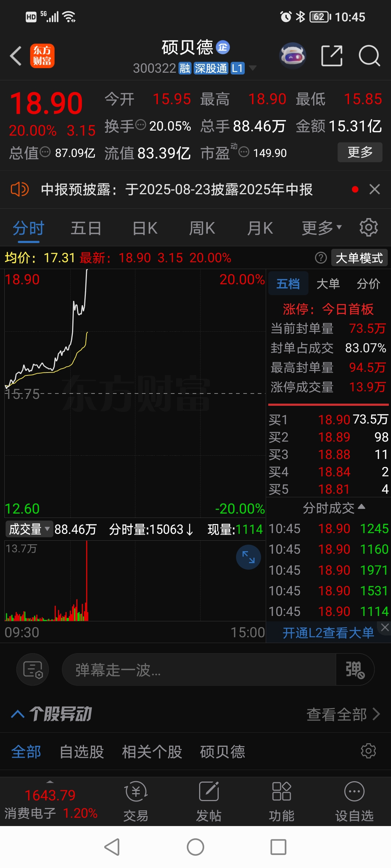This screenshot has height=868, width=391.
Task: Select the 硕贝德 filter tab
Action: click(x=223, y=752)
